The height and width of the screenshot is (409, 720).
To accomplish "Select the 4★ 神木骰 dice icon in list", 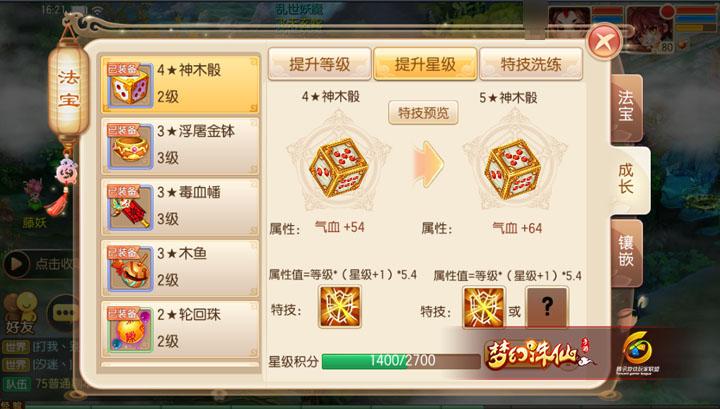I will click(x=130, y=86).
